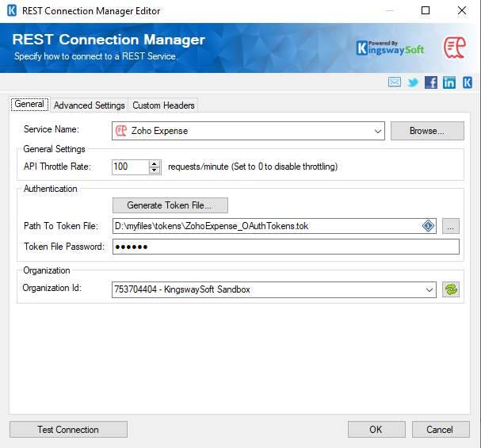Open the Facebook icon link
Viewport: 481px width, 448px height.
[431, 82]
